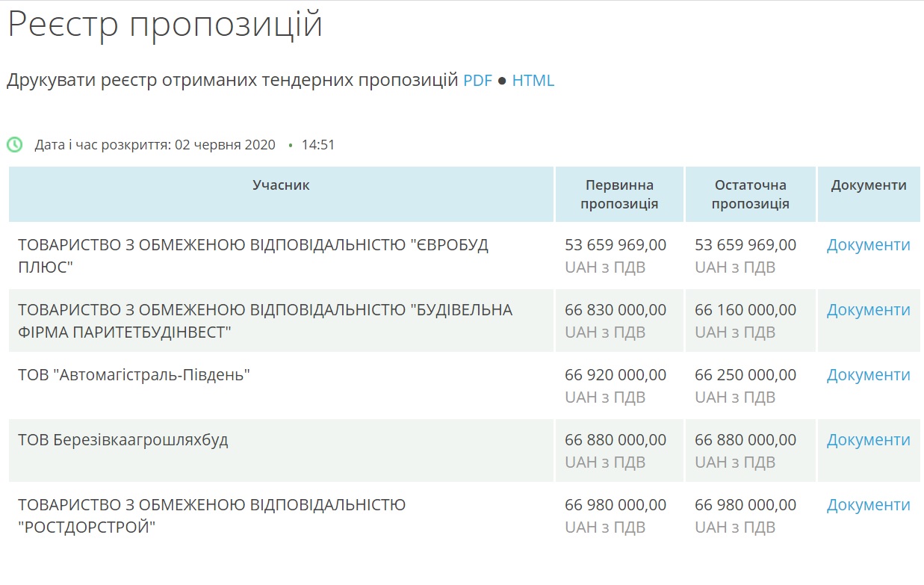Click final offer 66 160 000,00
The height and width of the screenshot is (585, 924).
pos(745,310)
